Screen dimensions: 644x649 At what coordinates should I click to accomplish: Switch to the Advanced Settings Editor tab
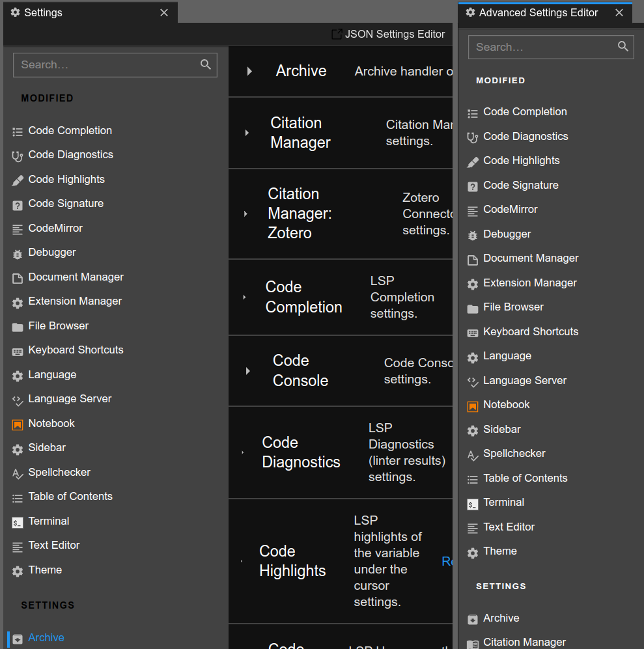tap(538, 12)
